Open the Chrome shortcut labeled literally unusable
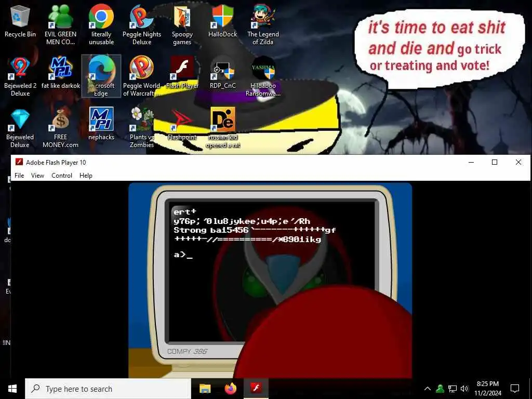532x399 pixels. [101, 25]
